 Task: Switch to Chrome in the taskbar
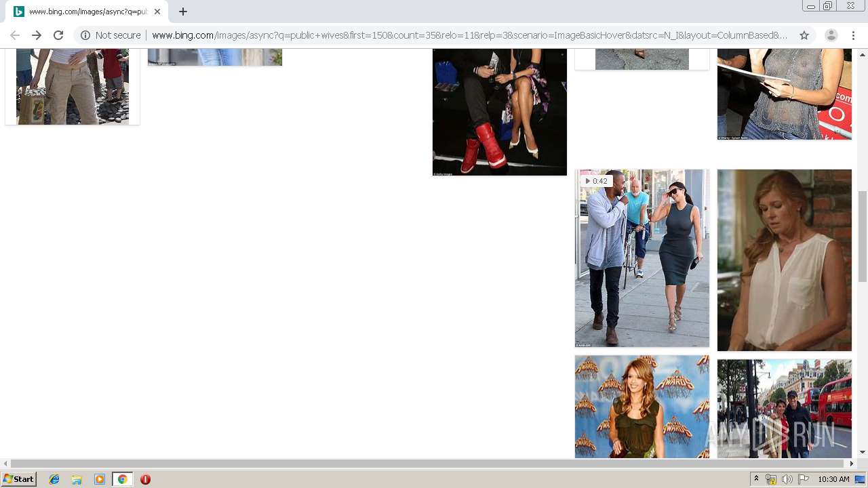pyautogui.click(x=122, y=479)
